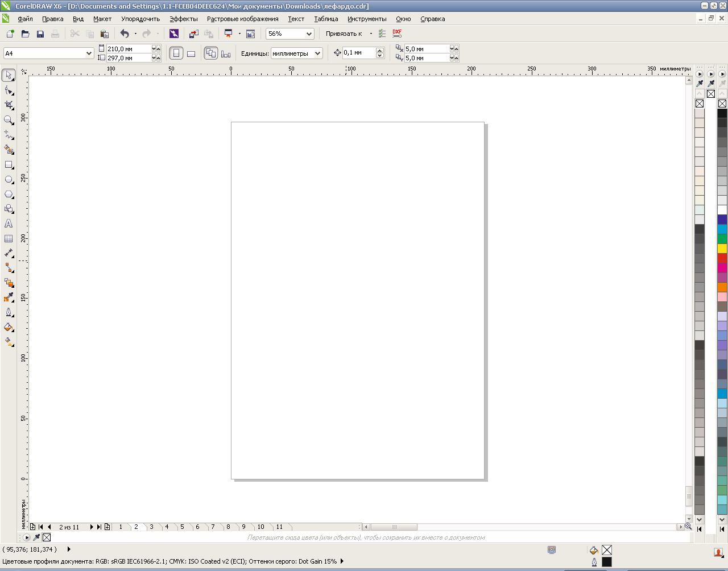
Task: Click the Save diskette icon
Action: [40, 34]
